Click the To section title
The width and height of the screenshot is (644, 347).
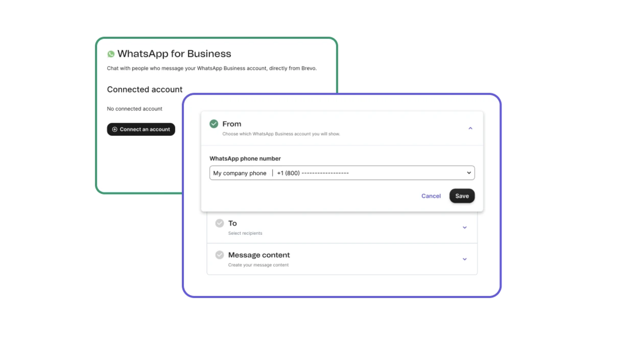[233, 223]
